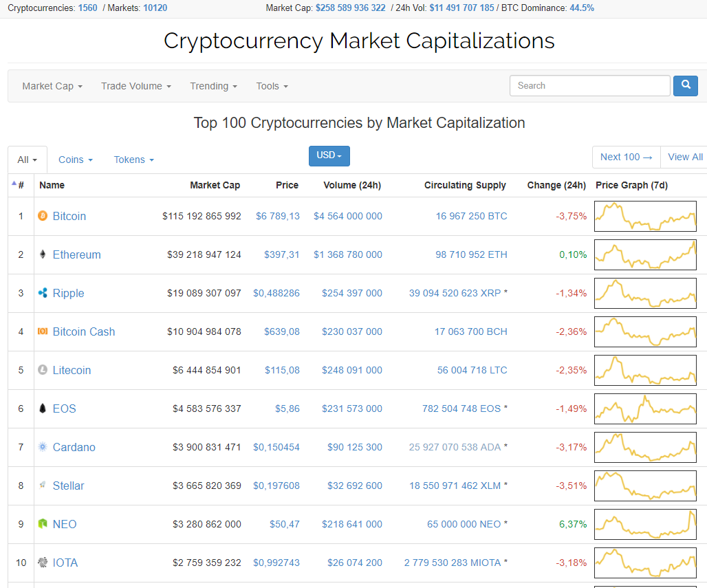Open the Tools dropdown menu

(x=272, y=86)
